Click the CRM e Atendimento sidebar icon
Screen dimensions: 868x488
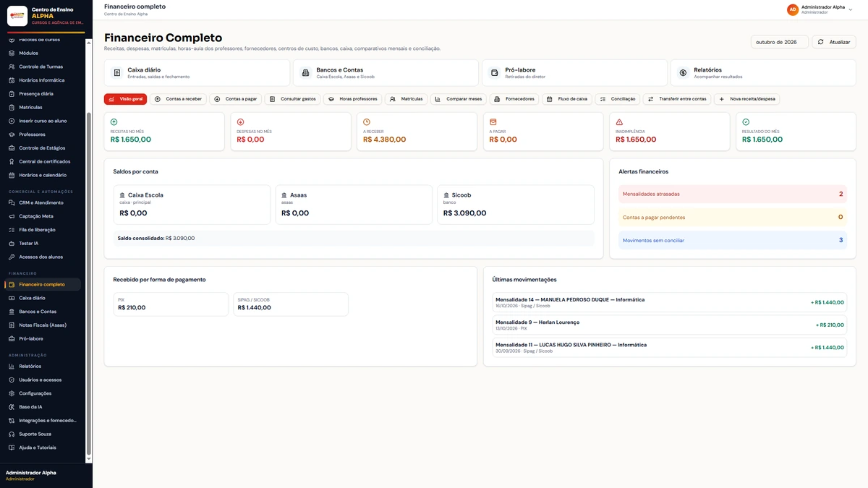pos(12,202)
